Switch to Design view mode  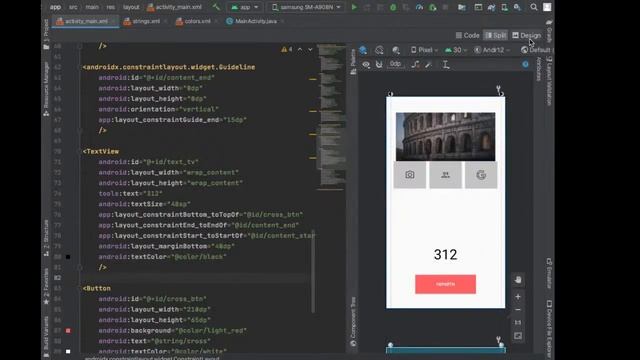tap(527, 36)
